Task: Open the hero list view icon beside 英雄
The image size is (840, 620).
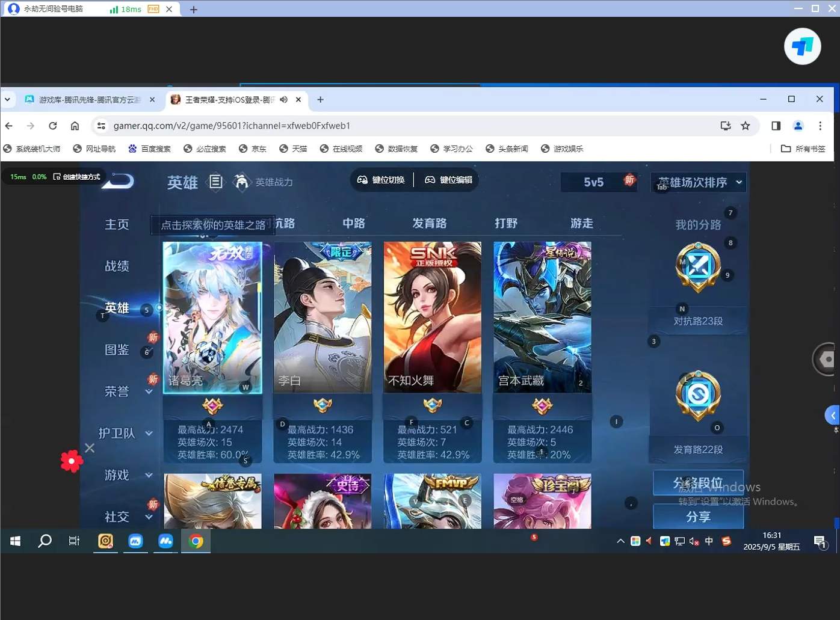Action: click(215, 182)
